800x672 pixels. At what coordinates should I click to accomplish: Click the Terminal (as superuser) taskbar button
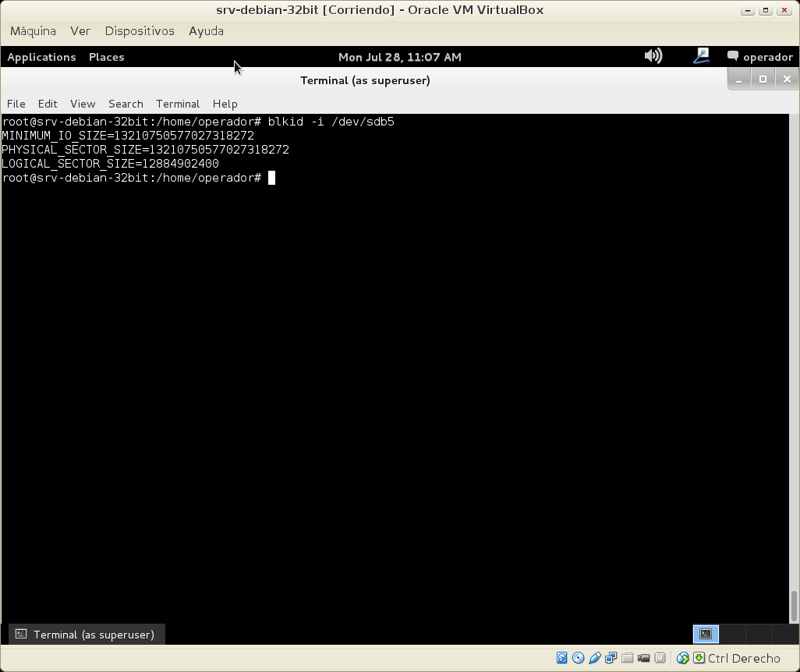click(86, 635)
